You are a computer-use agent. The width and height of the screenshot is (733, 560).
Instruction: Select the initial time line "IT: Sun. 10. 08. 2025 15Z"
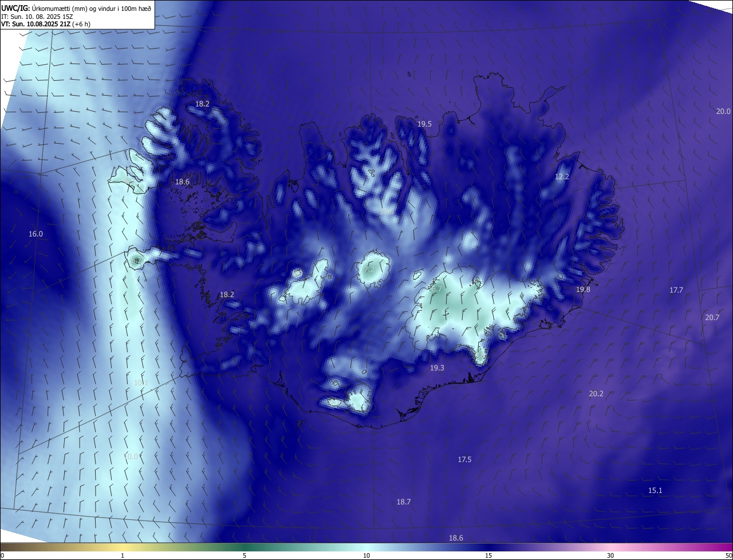pyautogui.click(x=38, y=17)
